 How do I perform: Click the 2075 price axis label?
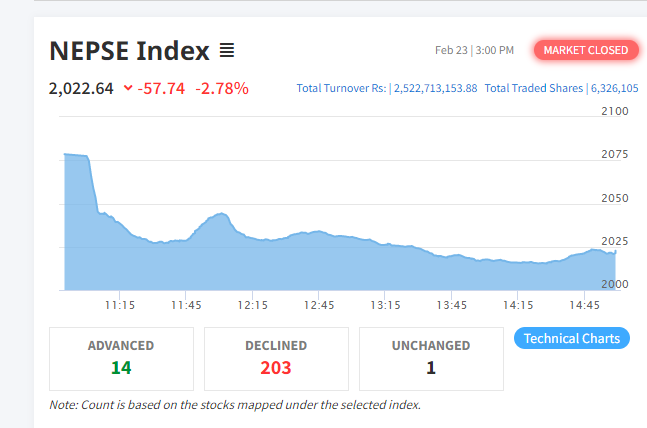coord(615,155)
